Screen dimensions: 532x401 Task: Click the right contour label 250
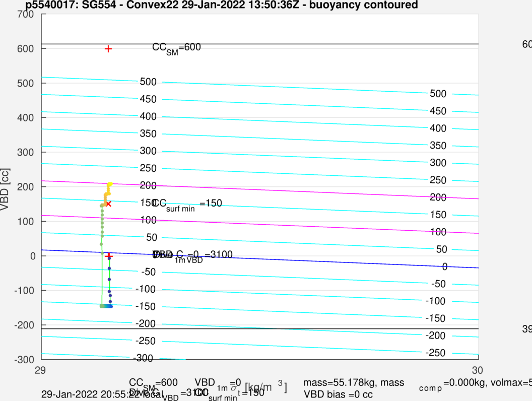coord(438,180)
